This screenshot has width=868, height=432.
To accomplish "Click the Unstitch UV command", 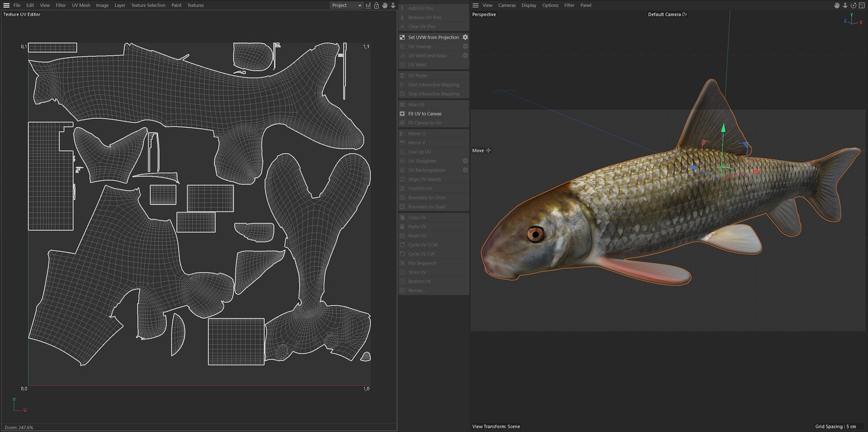I will pyautogui.click(x=433, y=188).
